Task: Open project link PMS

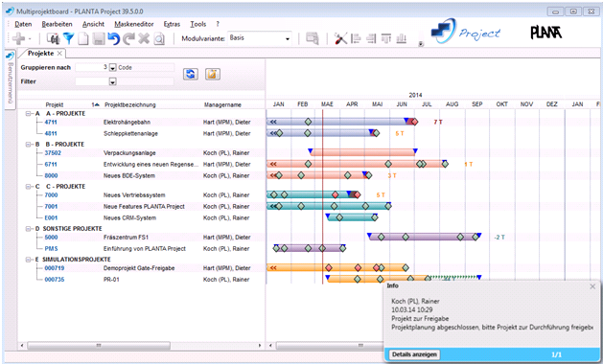Action: tap(51, 249)
